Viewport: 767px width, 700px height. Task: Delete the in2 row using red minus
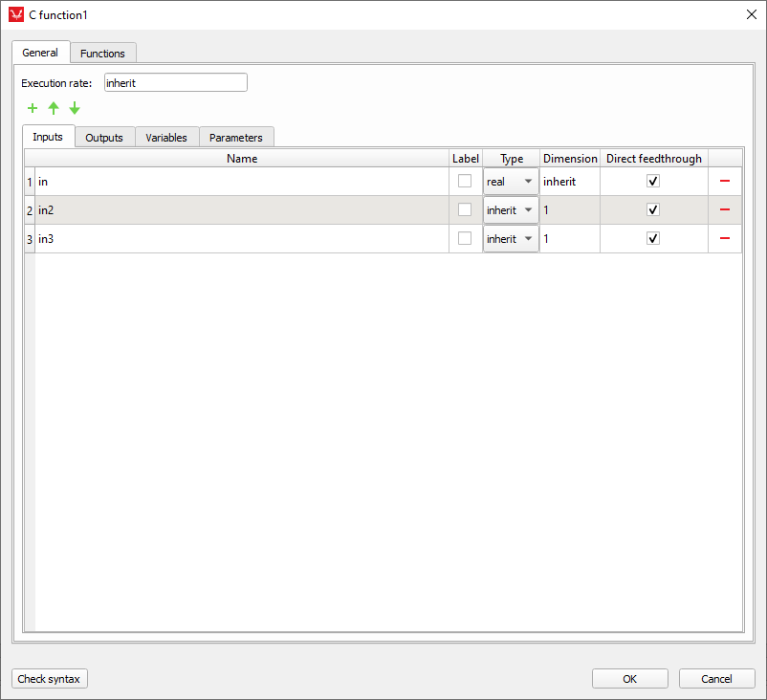725,209
